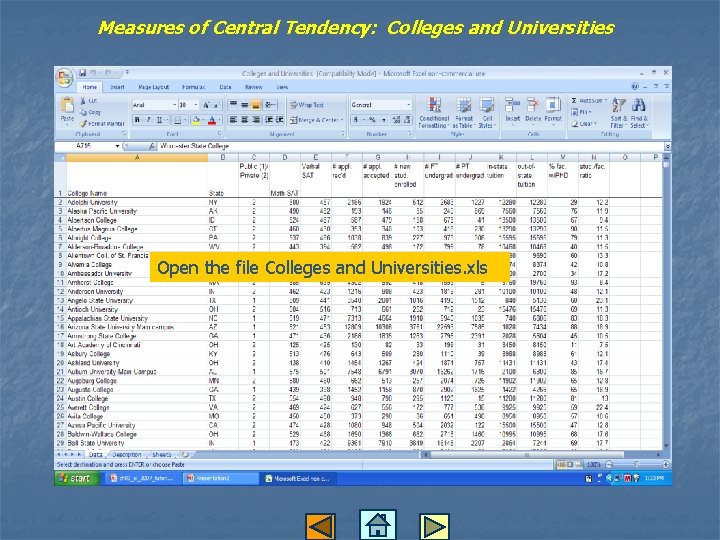This screenshot has width=720, height=540.
Task: Toggle Bold formatting
Action: (137, 120)
